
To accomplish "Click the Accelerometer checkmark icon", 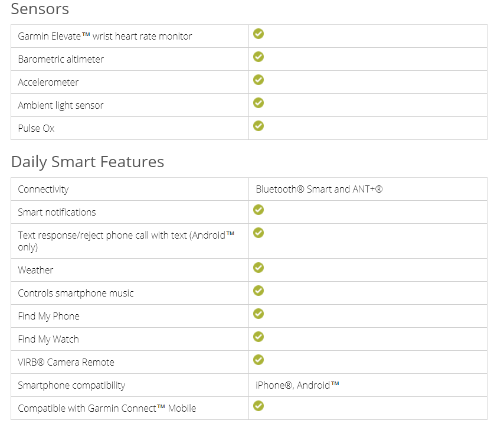I will click(258, 80).
